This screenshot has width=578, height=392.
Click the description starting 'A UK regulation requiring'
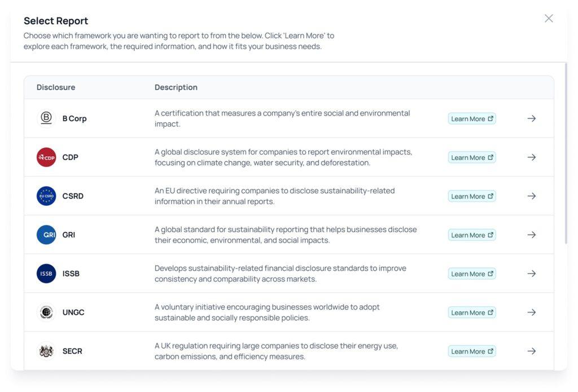pyautogui.click(x=276, y=351)
